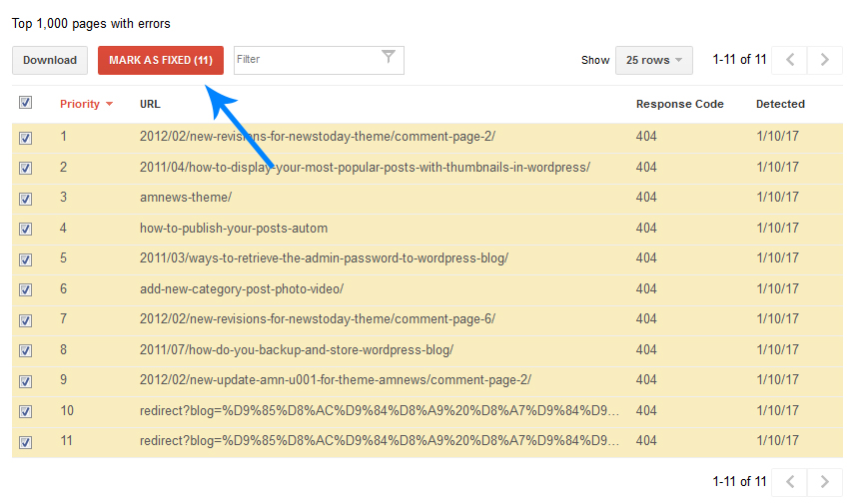The height and width of the screenshot is (504, 853).
Task: Open retrieve-the-admin-password URL
Action: [x=324, y=258]
